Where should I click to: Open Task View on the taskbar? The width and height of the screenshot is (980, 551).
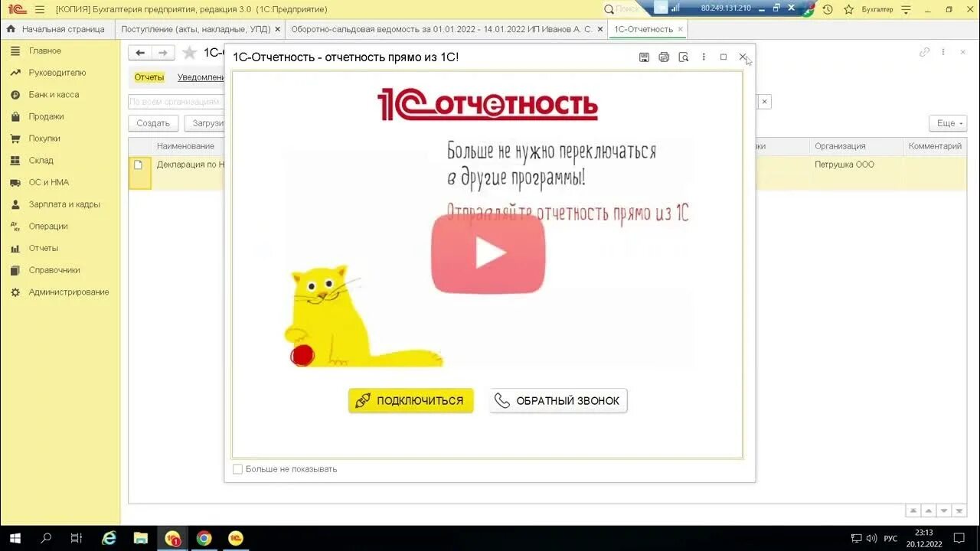pos(76,538)
